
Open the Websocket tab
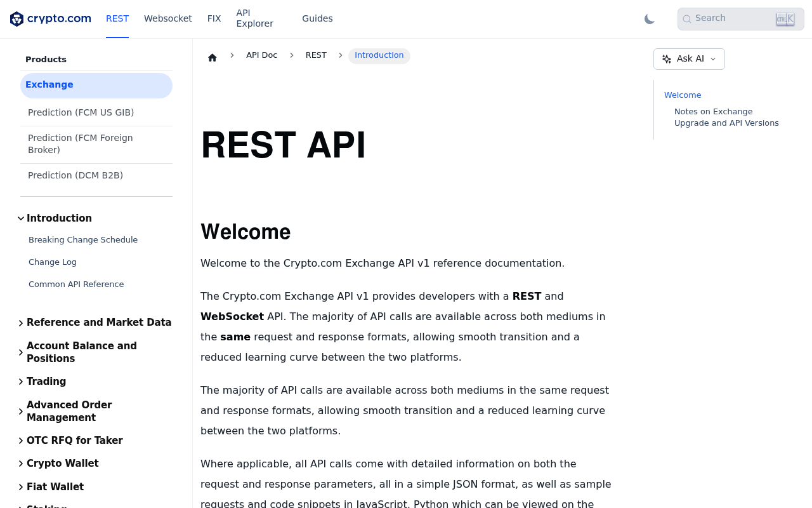click(168, 19)
